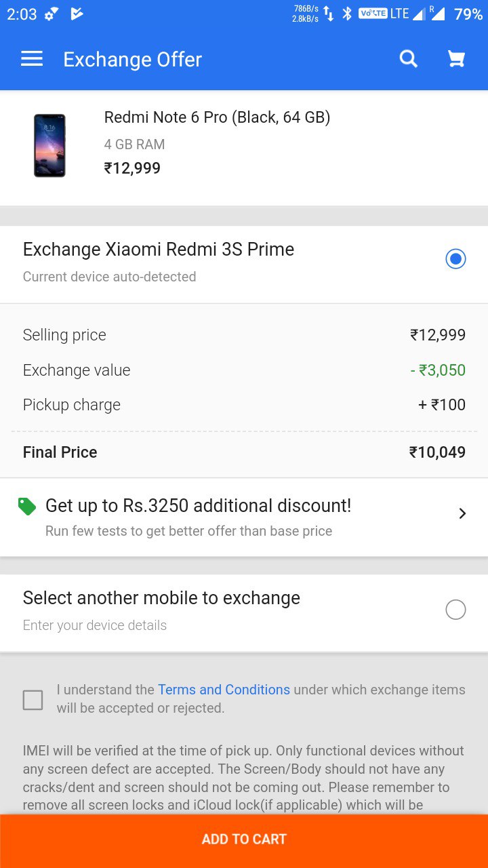Open the Terms and Conditions link

[224, 690]
